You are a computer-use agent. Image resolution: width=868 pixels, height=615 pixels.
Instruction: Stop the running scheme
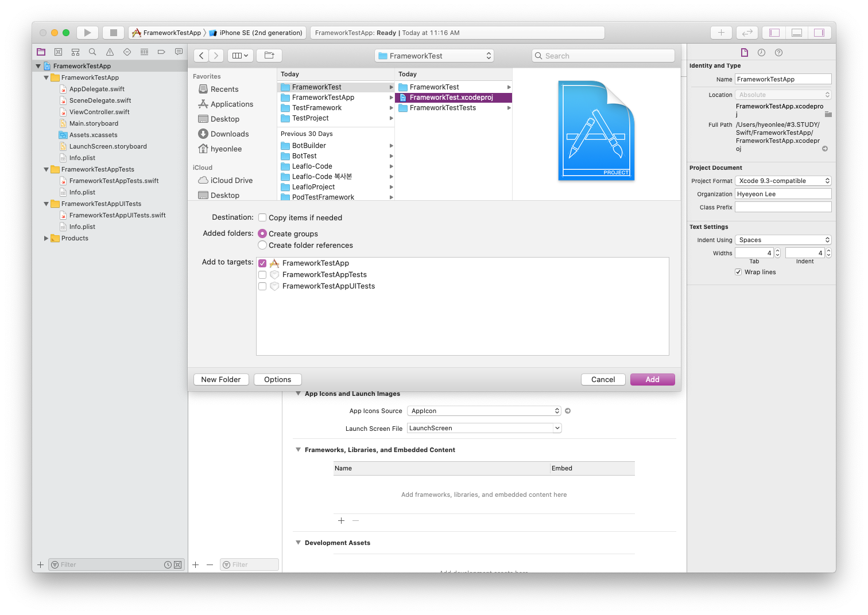coord(114,33)
